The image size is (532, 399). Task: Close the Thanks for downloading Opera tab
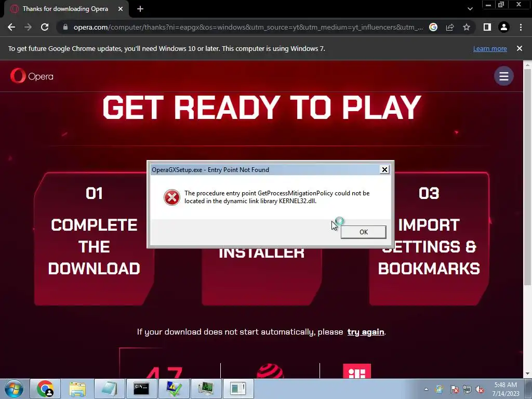click(x=121, y=9)
